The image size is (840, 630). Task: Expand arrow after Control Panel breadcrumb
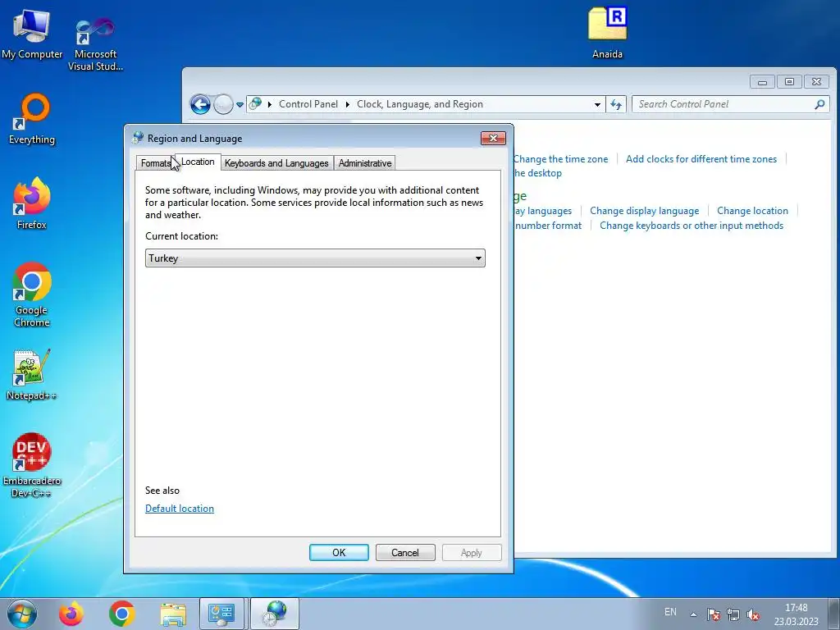click(348, 104)
